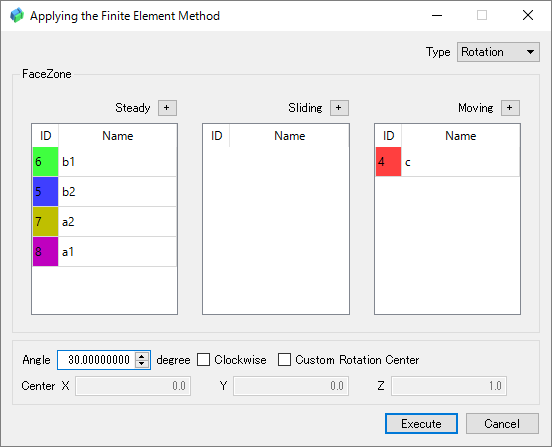
Task: Select the green swatch for zone b1
Action: click(x=45, y=162)
